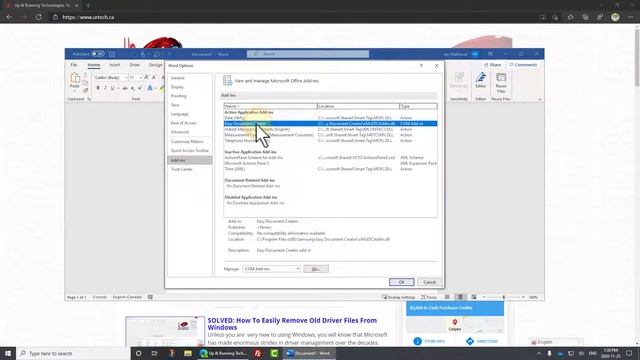This screenshot has width=640, height=360.
Task: Select the Easy Document Creator add-in row
Action: tap(330, 123)
